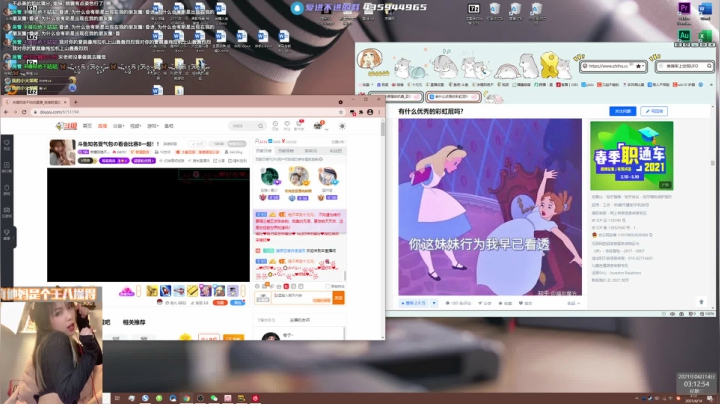Viewport: 720px width, 404px height.
Task: Expand the 分类 dropdown in Douyu navigation
Action: (118, 126)
